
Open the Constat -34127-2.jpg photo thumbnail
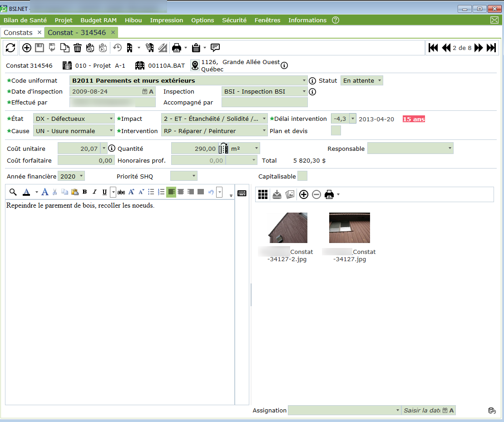pos(287,228)
